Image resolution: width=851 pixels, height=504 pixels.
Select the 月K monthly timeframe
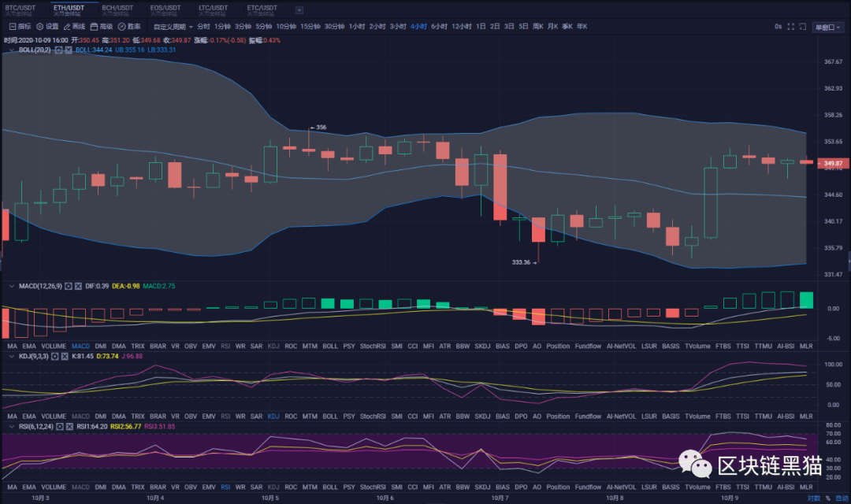point(552,27)
